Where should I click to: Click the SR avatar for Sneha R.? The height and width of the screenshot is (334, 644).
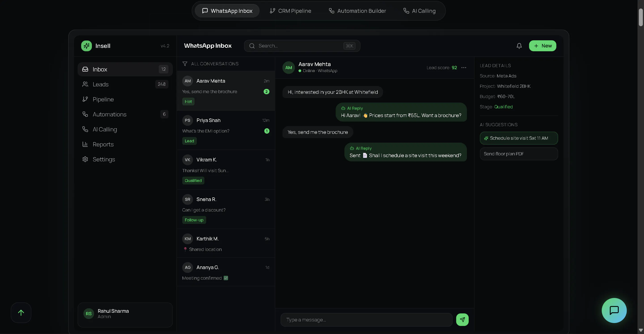pos(188,199)
